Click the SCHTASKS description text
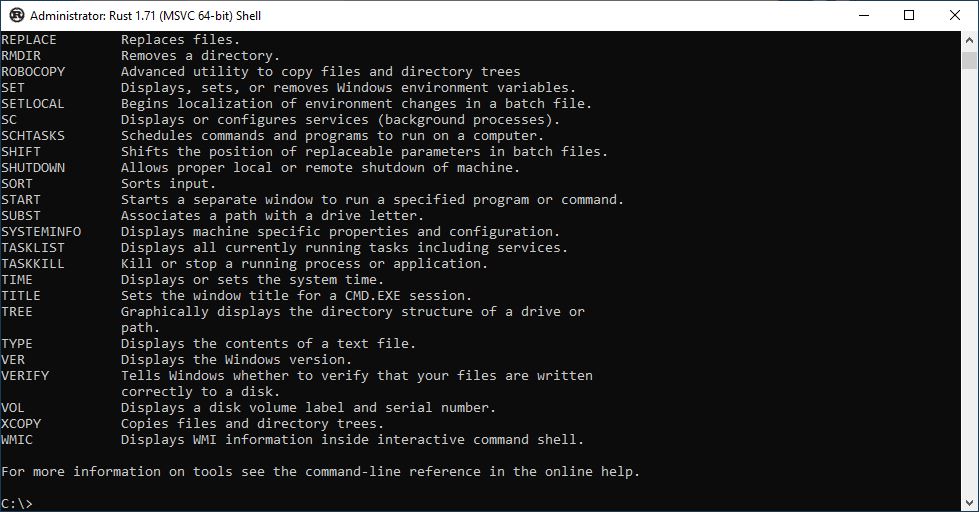This screenshot has width=979, height=512. click(332, 135)
